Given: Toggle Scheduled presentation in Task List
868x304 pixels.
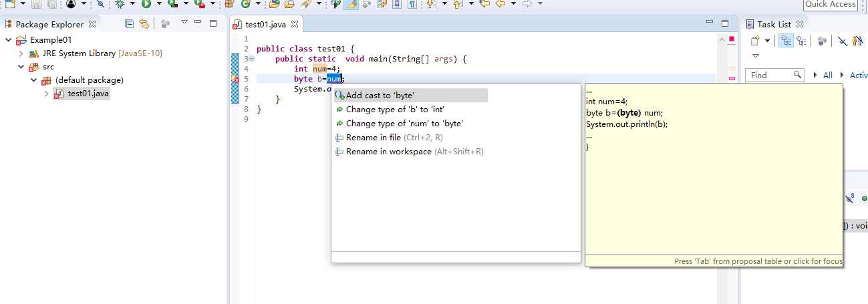Looking at the screenshot, I should (x=801, y=41).
